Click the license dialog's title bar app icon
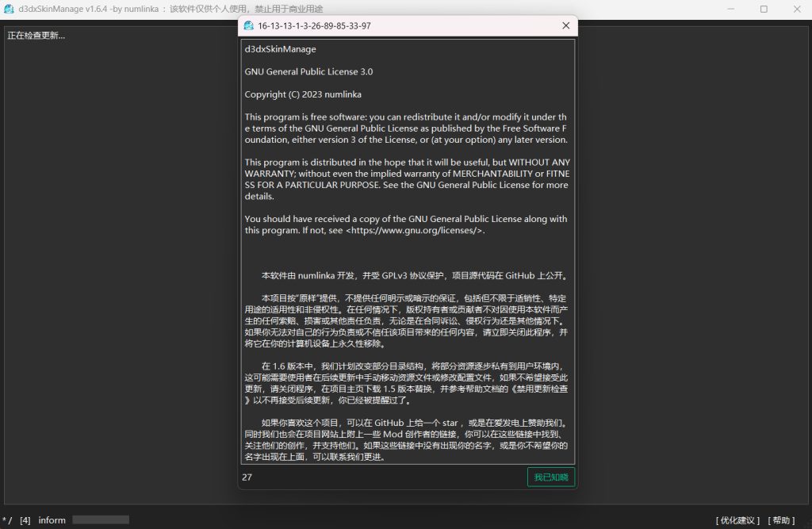812x529 pixels. (248, 25)
